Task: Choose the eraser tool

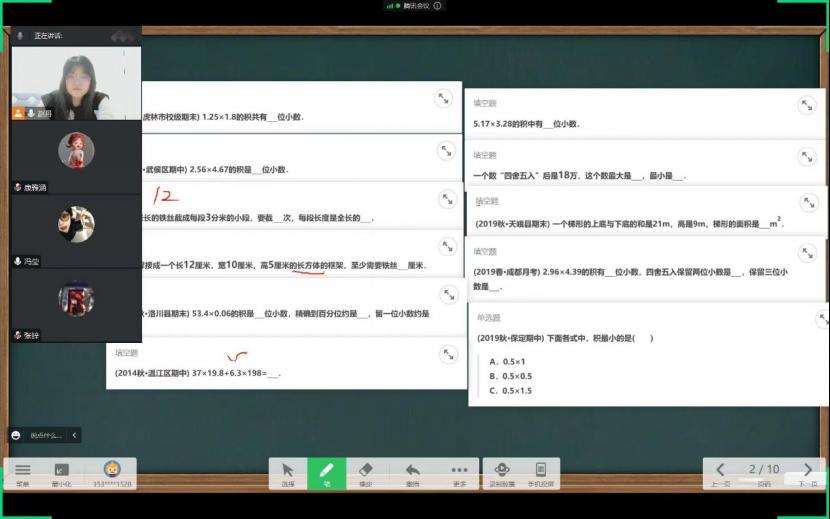Action: pyautogui.click(x=365, y=472)
